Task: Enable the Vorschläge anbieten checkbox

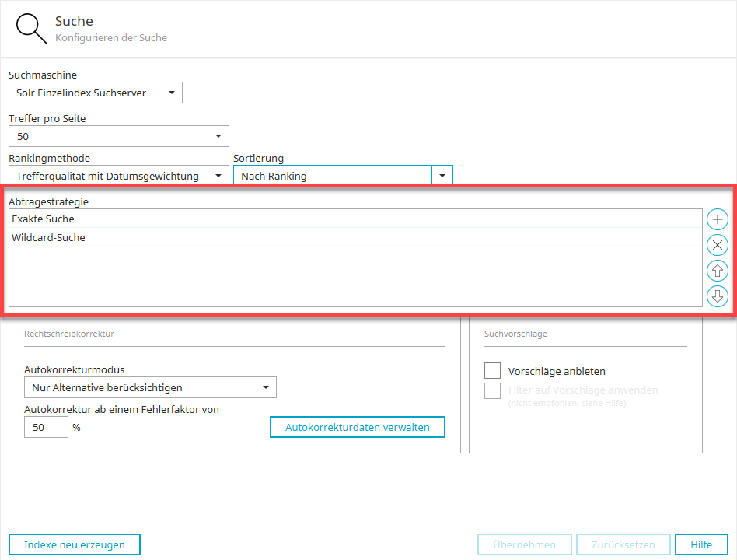Action: coord(492,371)
